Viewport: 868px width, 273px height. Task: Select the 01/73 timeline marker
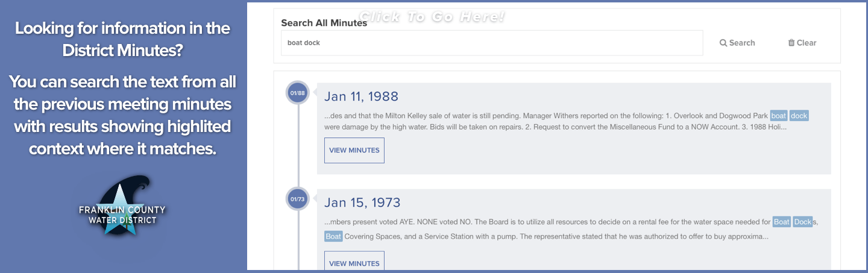tap(298, 199)
